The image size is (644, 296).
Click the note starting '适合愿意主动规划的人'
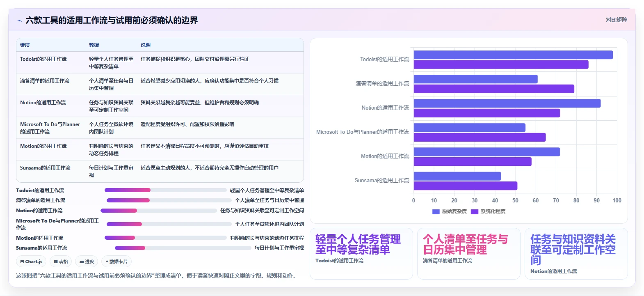point(210,168)
